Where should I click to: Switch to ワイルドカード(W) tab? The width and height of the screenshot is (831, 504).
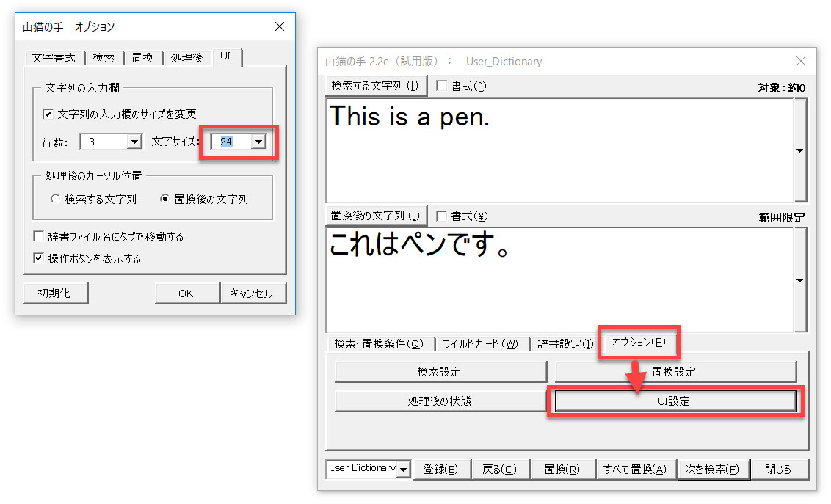(x=479, y=343)
